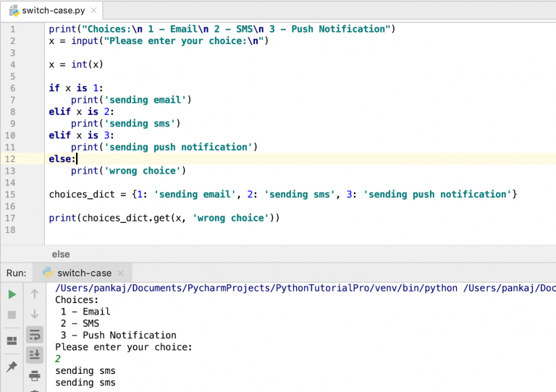The height and width of the screenshot is (392, 556).
Task: Click line number 17 in gutter
Action: tap(10, 218)
